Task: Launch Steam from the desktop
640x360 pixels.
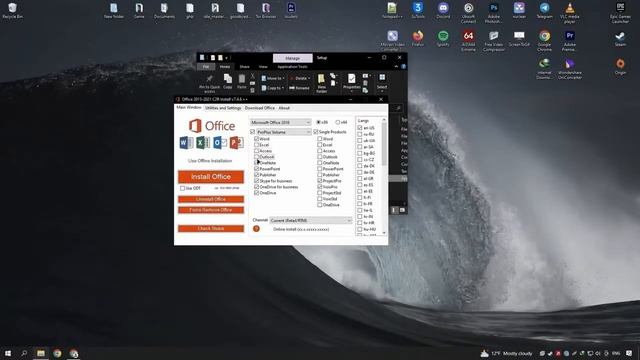Action: (620, 38)
